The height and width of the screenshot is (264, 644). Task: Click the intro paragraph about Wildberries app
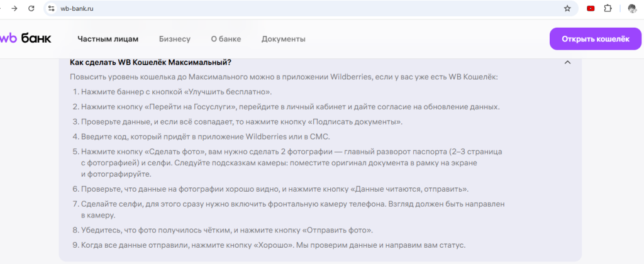click(283, 77)
